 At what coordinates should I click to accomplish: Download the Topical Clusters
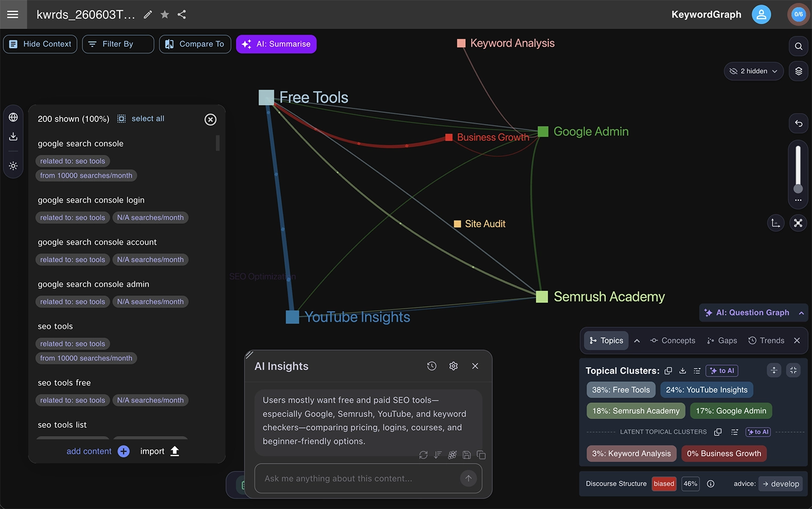(683, 371)
